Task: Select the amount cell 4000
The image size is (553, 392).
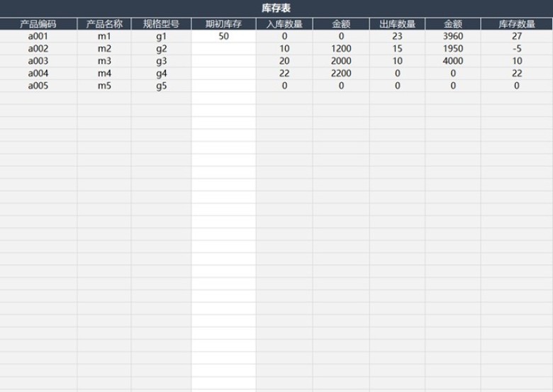Action: (453, 61)
